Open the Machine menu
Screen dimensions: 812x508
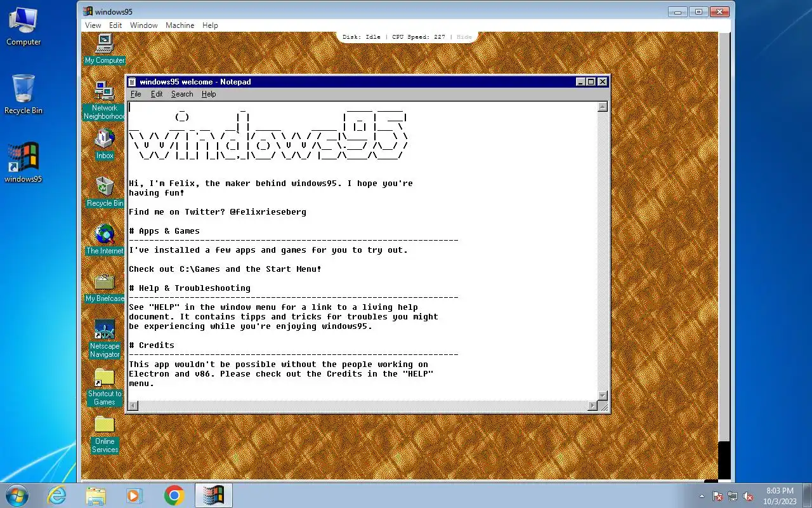tap(180, 25)
